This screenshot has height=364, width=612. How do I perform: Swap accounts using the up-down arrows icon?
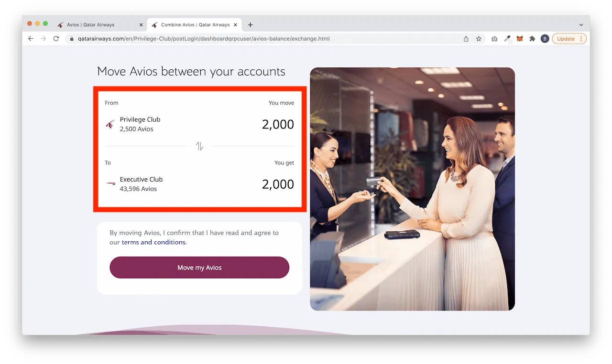pos(199,146)
